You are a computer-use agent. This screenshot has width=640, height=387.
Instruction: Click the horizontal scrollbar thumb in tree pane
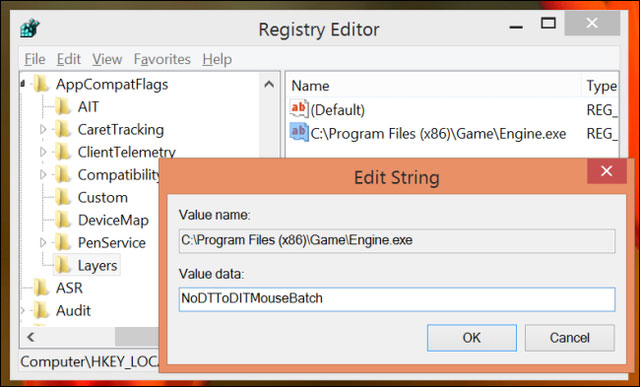coord(137,337)
